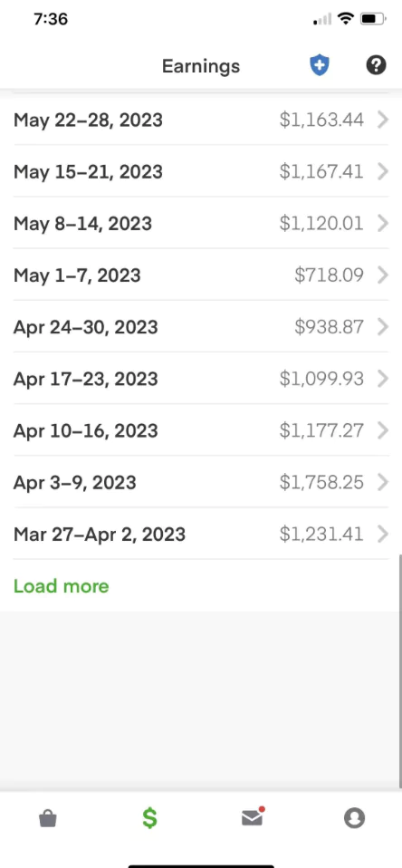
Task: Click the vertical scrollbar on right edge
Action: [400, 670]
